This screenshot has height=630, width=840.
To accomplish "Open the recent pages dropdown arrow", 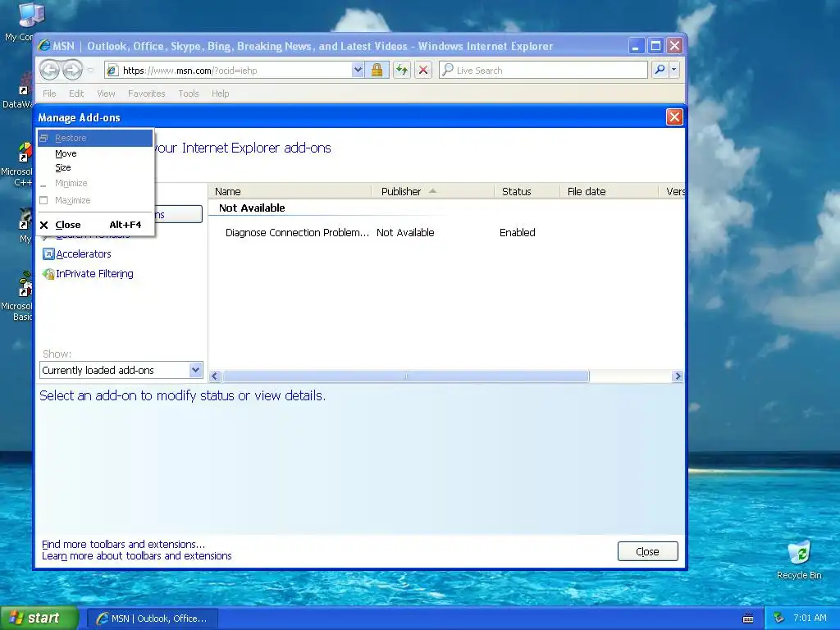I will pos(90,71).
